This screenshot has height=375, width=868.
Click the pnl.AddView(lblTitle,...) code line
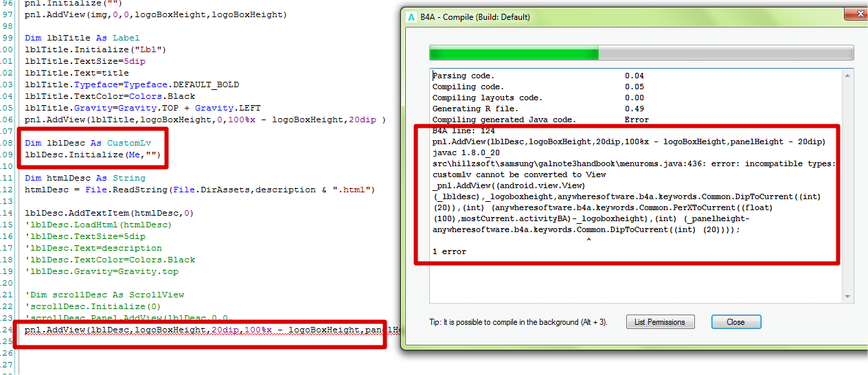coord(205,120)
